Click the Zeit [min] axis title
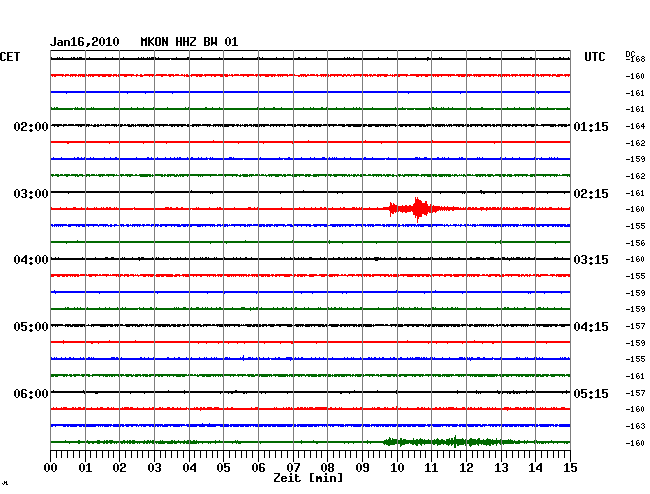The image size is (650, 494). click(x=308, y=478)
